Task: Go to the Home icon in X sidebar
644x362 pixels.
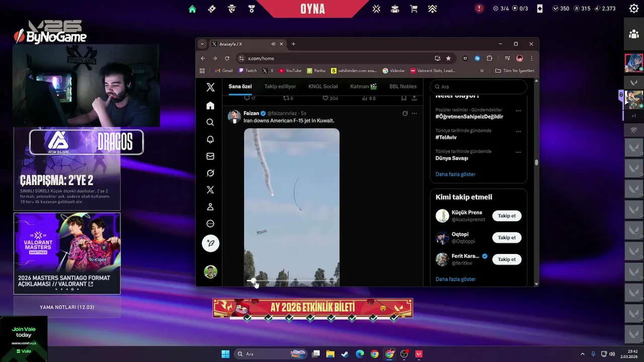Action: pos(210,106)
